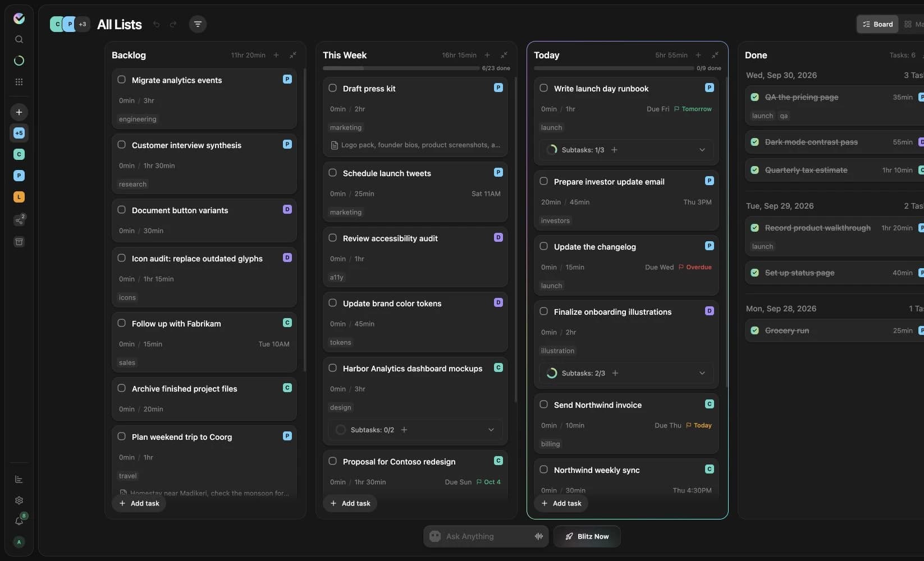Click the a11y tag on Review accessibility audit
924x561 pixels.
pyautogui.click(x=337, y=277)
